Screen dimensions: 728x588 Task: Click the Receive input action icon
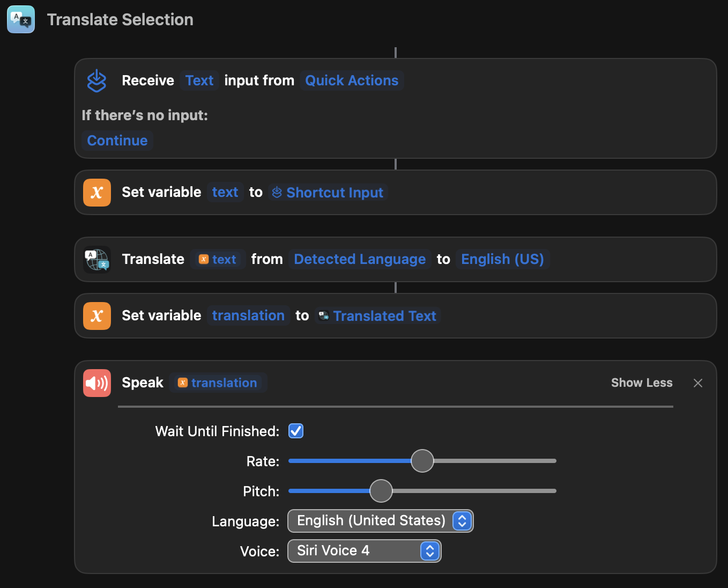(x=97, y=80)
